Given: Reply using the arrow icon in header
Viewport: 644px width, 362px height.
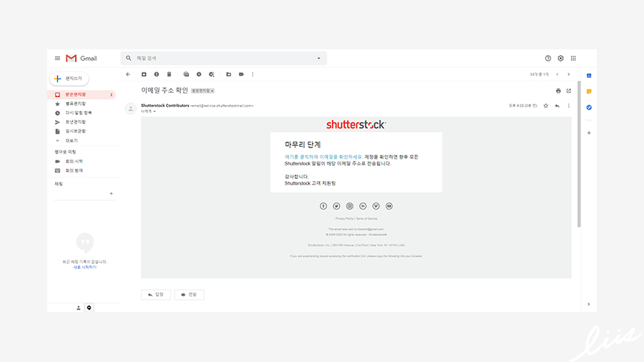Looking at the screenshot, I should (x=557, y=106).
